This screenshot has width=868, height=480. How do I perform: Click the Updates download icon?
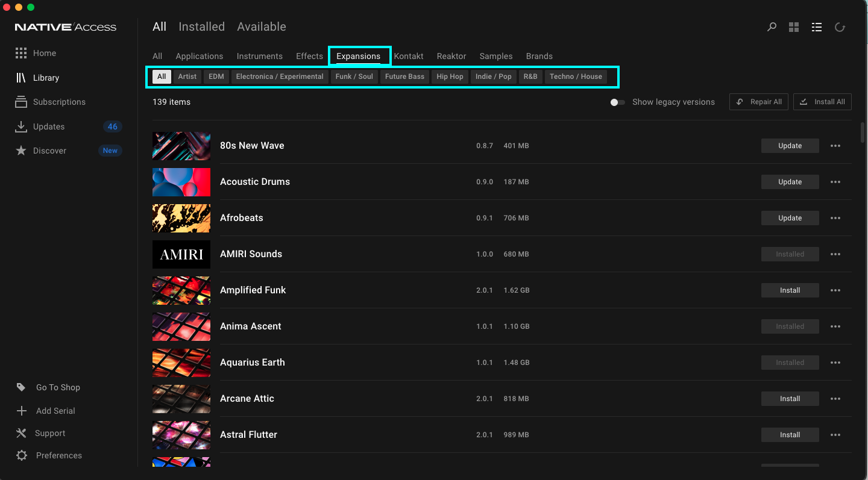point(21,126)
